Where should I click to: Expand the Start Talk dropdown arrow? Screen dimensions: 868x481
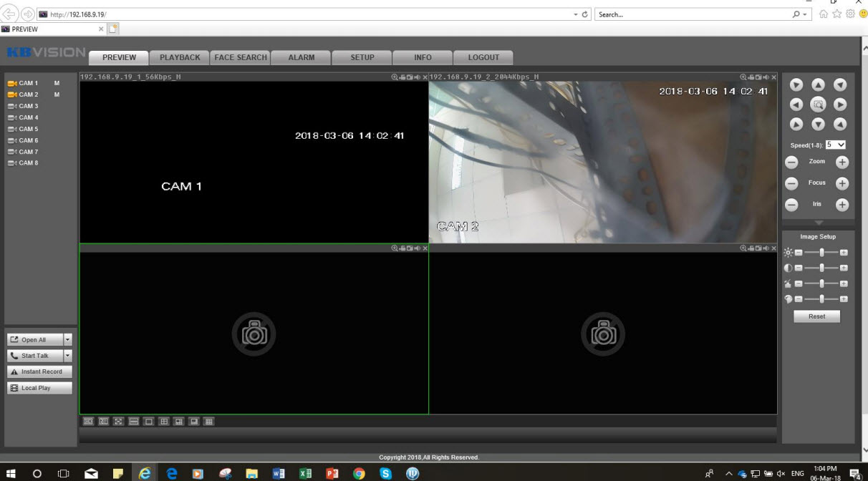click(x=68, y=356)
